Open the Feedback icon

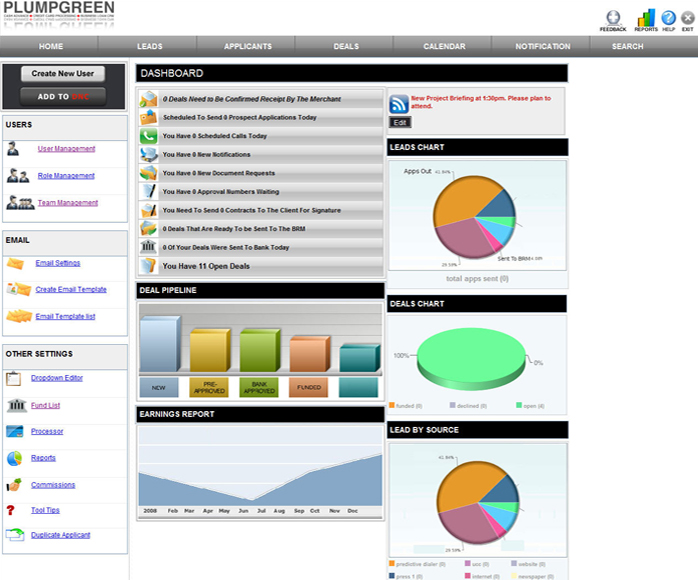click(x=613, y=18)
